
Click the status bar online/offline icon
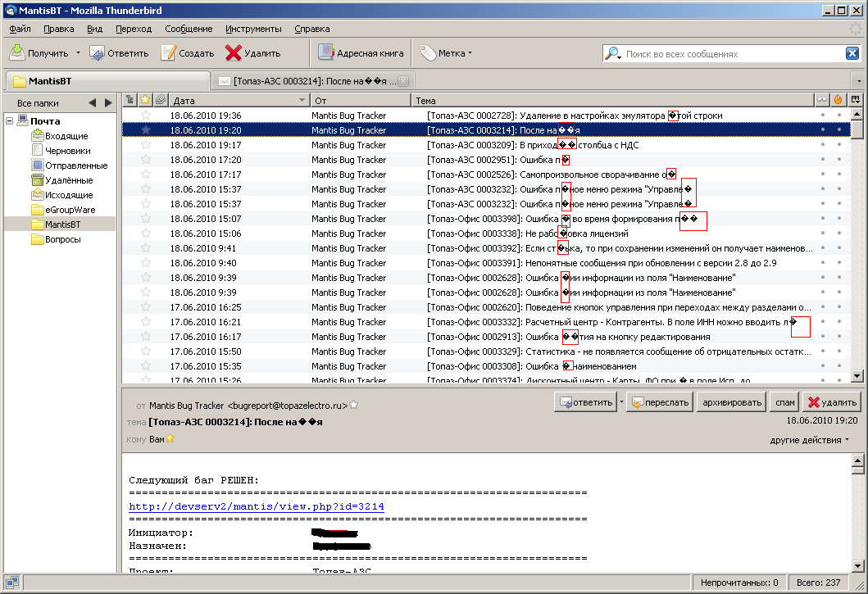[12, 582]
